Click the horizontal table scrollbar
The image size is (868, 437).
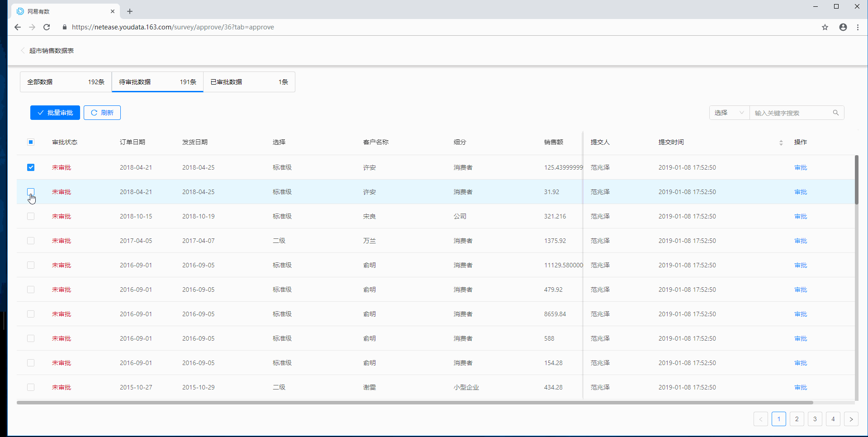415,402
